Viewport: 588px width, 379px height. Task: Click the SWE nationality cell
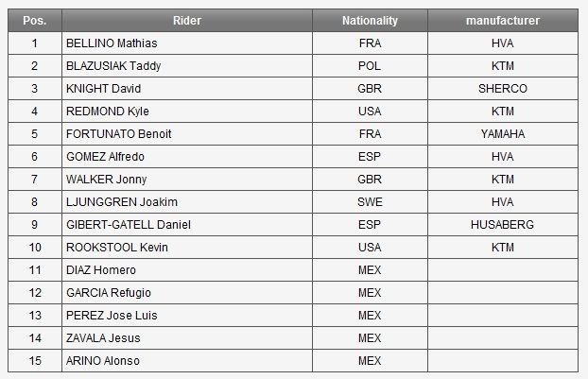coord(370,202)
